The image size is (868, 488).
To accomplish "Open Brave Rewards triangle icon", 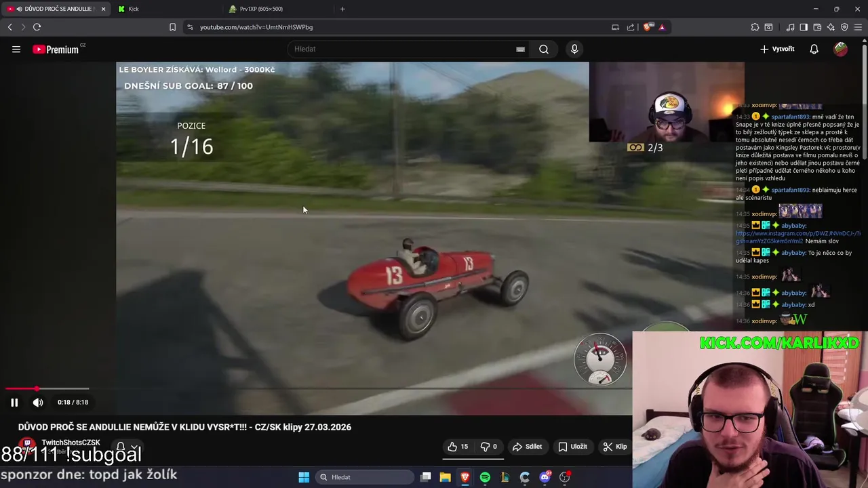I will [x=662, y=27].
